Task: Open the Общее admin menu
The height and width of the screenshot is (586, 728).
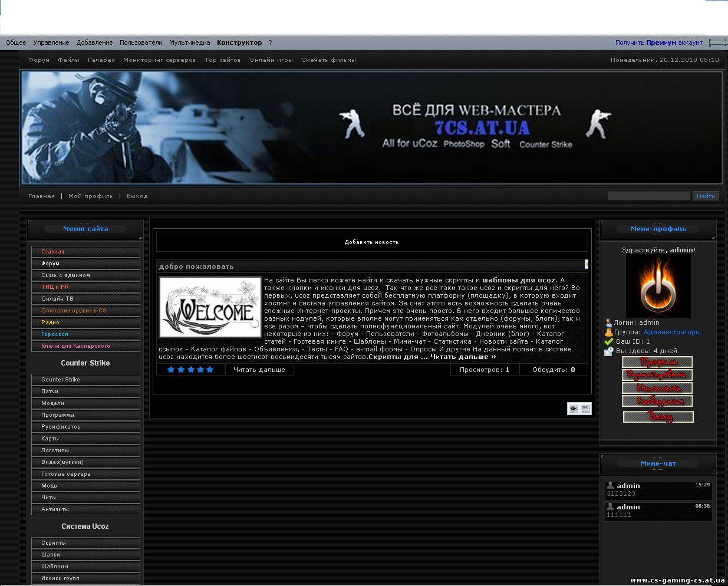Action: click(x=16, y=42)
